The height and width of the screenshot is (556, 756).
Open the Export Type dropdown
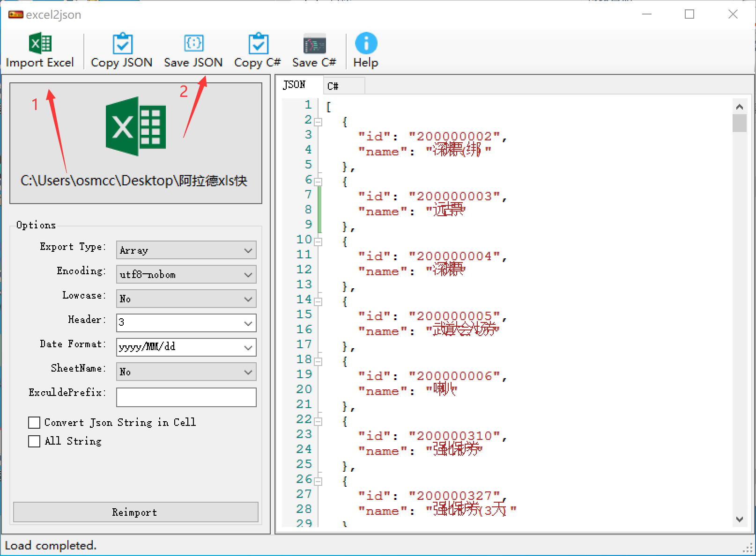coord(186,250)
